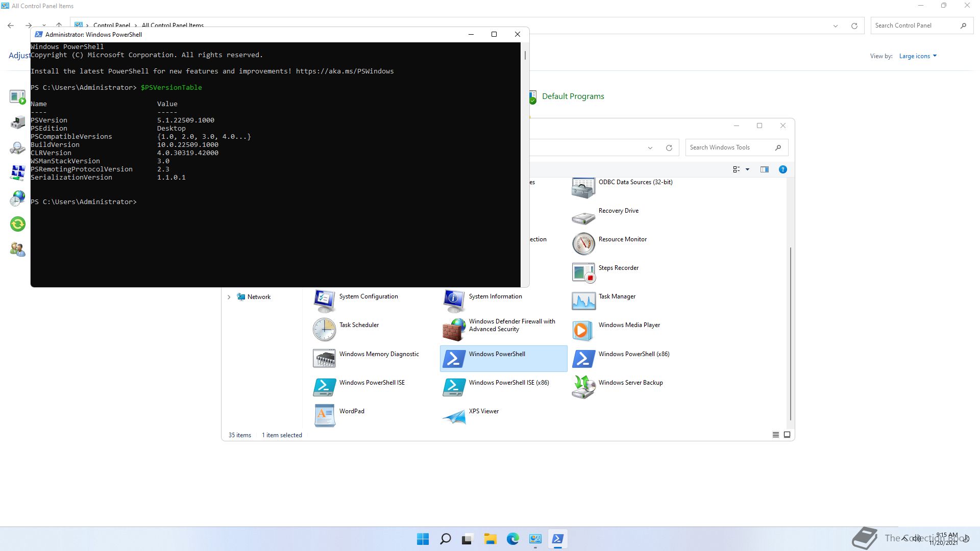
Task: Open view layout options dropdown arrow
Action: pyautogui.click(x=747, y=169)
